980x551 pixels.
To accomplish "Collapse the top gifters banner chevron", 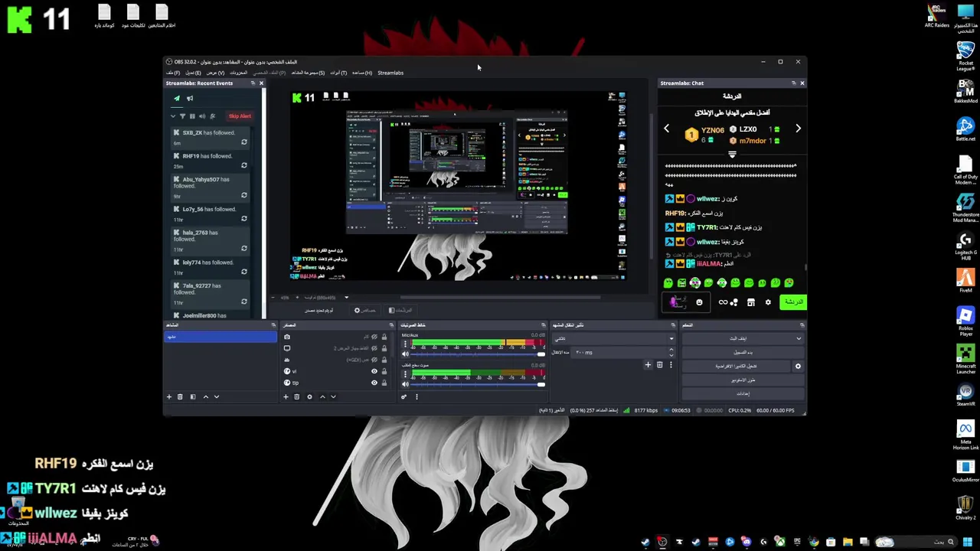I will pyautogui.click(x=732, y=155).
